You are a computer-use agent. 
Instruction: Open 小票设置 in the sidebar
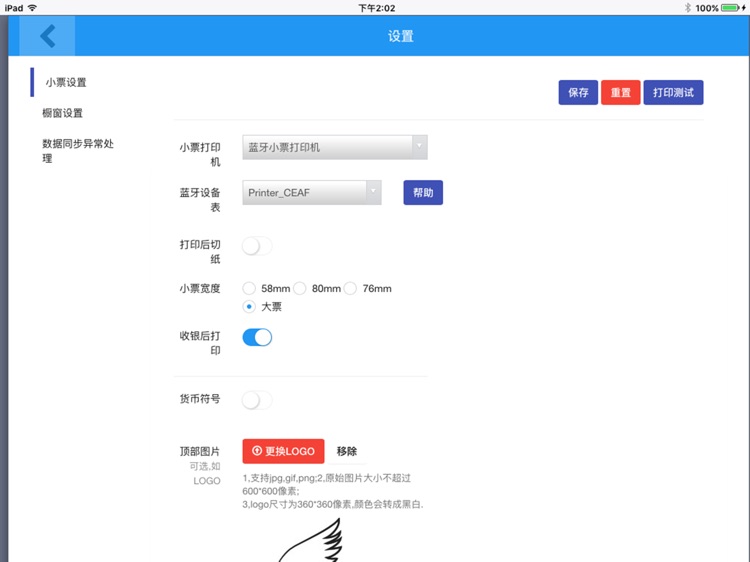(66, 82)
